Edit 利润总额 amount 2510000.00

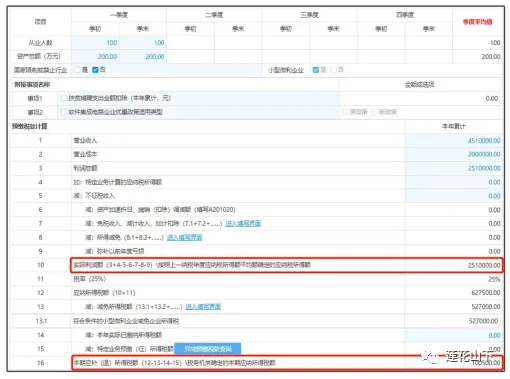click(454, 168)
